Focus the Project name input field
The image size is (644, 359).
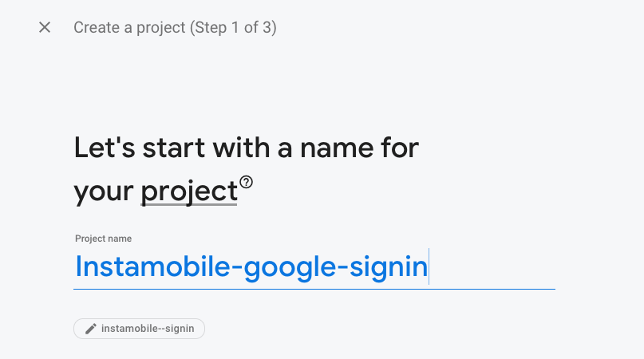[314, 266]
